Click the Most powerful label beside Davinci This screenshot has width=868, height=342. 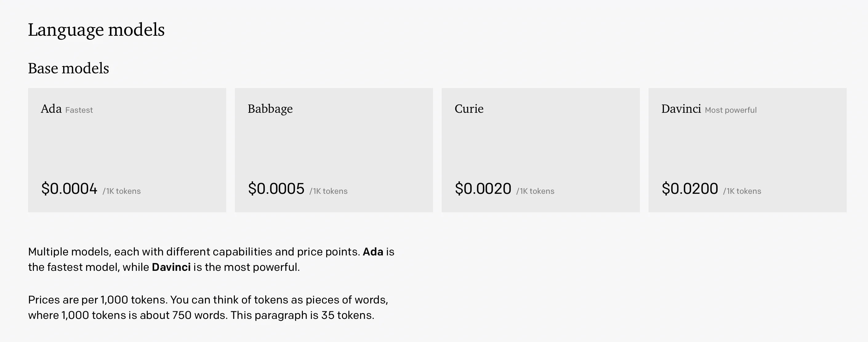coord(731,110)
